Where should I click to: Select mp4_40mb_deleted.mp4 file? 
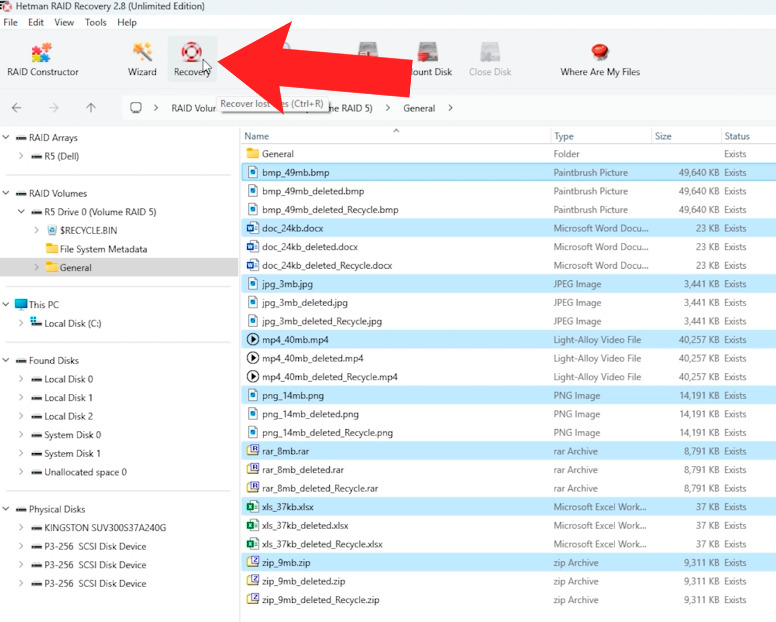point(313,358)
